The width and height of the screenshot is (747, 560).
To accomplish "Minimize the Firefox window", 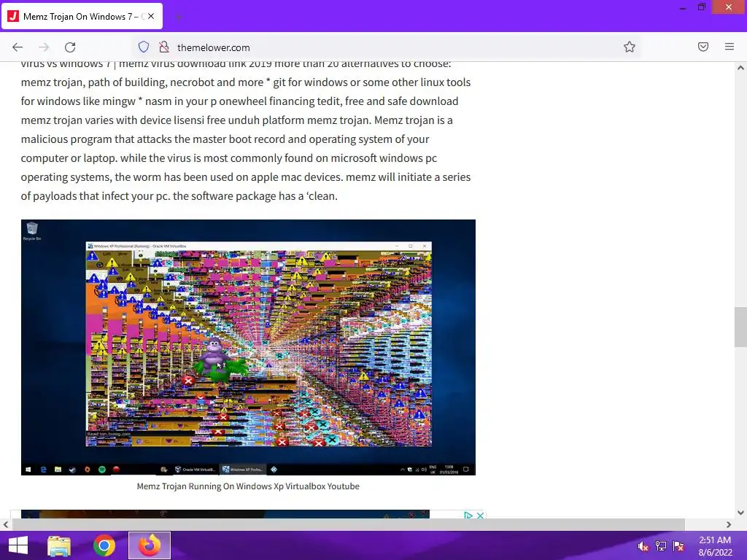I will (x=683, y=7).
